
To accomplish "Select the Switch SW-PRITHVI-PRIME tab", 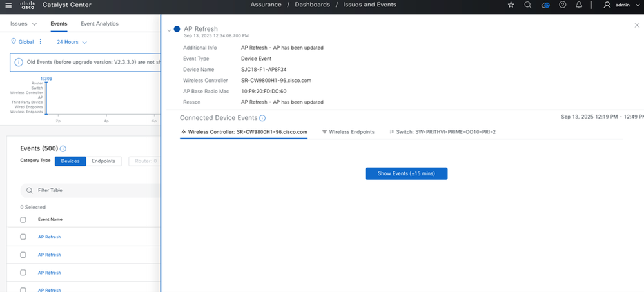I will click(442, 132).
